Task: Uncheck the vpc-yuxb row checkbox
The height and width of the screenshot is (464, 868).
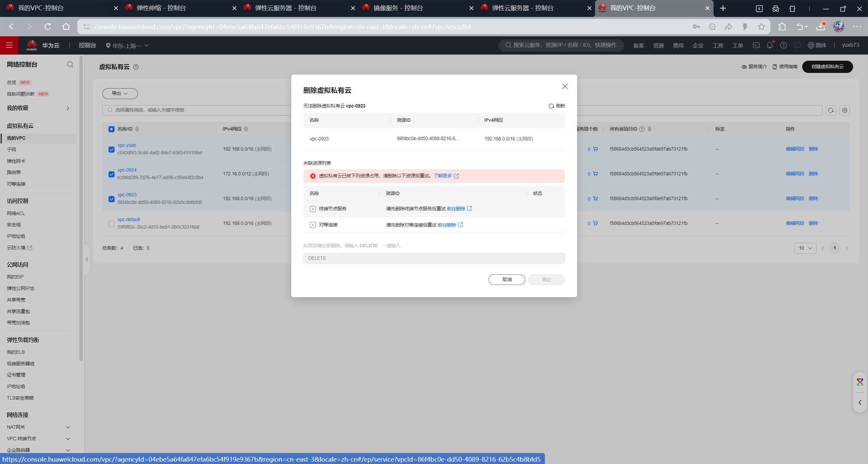Action: click(x=112, y=149)
